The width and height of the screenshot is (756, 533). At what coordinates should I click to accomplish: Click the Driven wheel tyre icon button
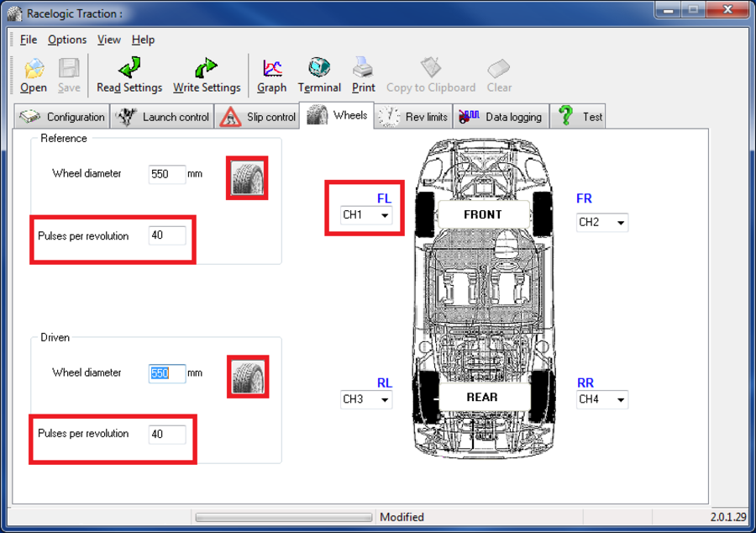click(248, 377)
